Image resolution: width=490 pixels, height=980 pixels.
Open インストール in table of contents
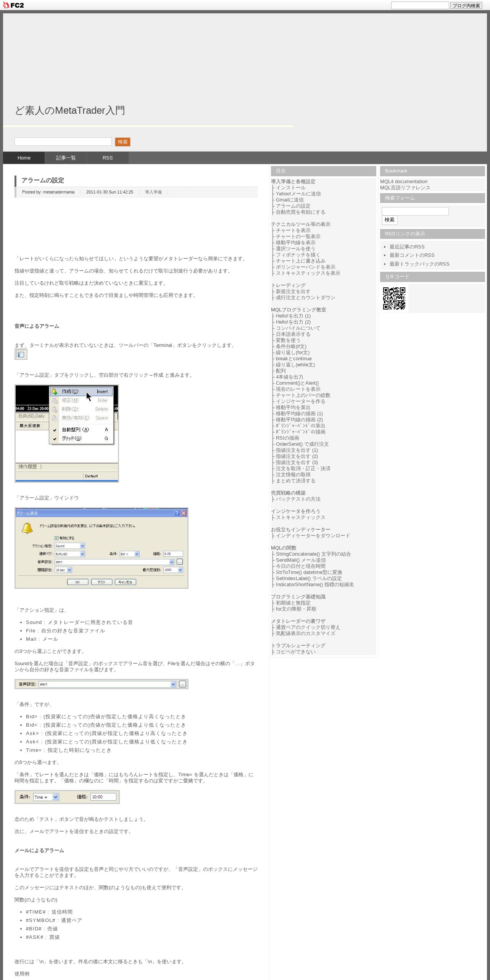click(290, 188)
